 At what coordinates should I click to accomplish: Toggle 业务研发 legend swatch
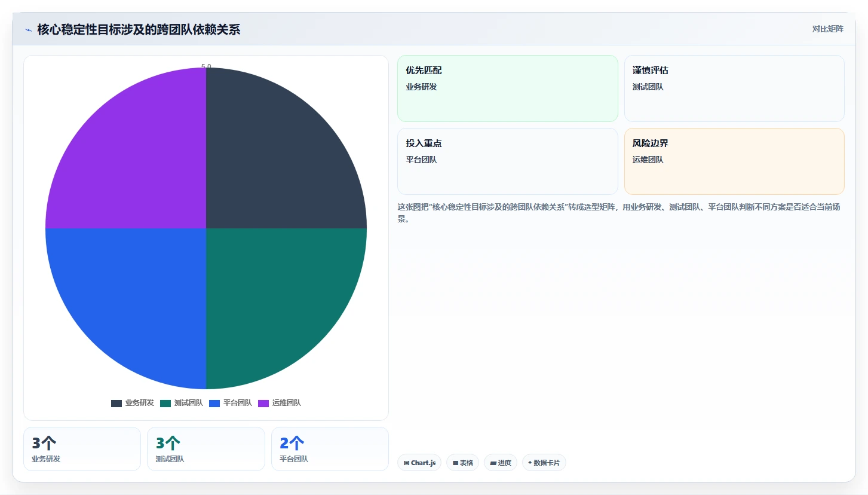(116, 404)
